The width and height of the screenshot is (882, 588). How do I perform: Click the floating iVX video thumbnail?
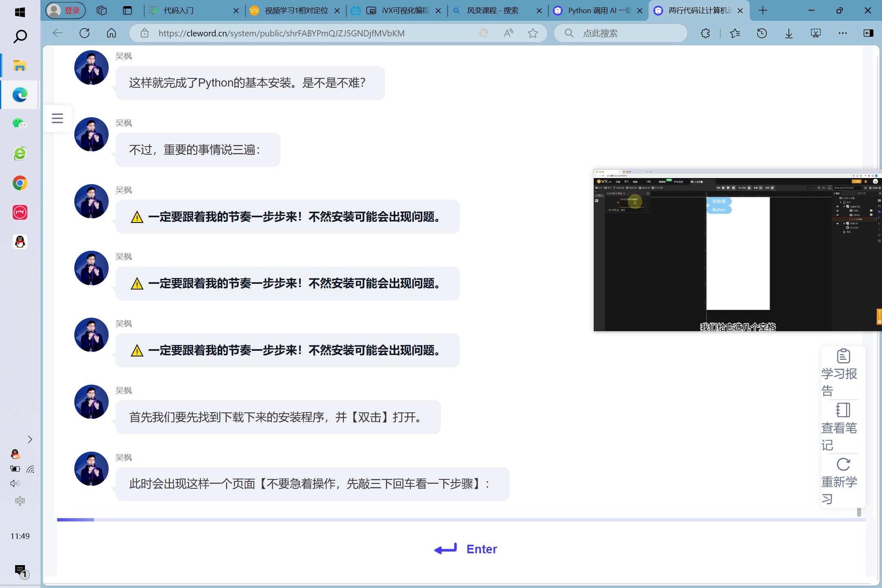tap(737, 250)
